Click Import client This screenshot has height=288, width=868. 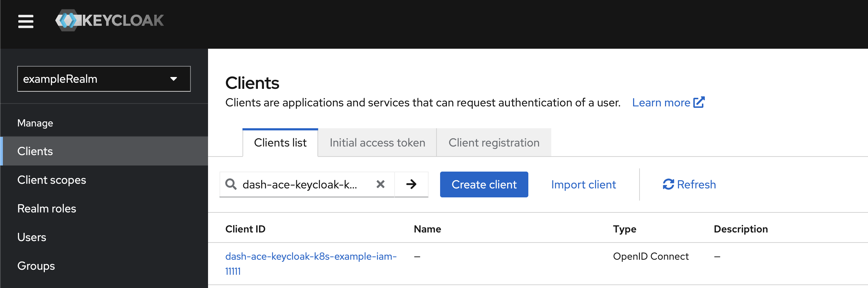(x=584, y=184)
